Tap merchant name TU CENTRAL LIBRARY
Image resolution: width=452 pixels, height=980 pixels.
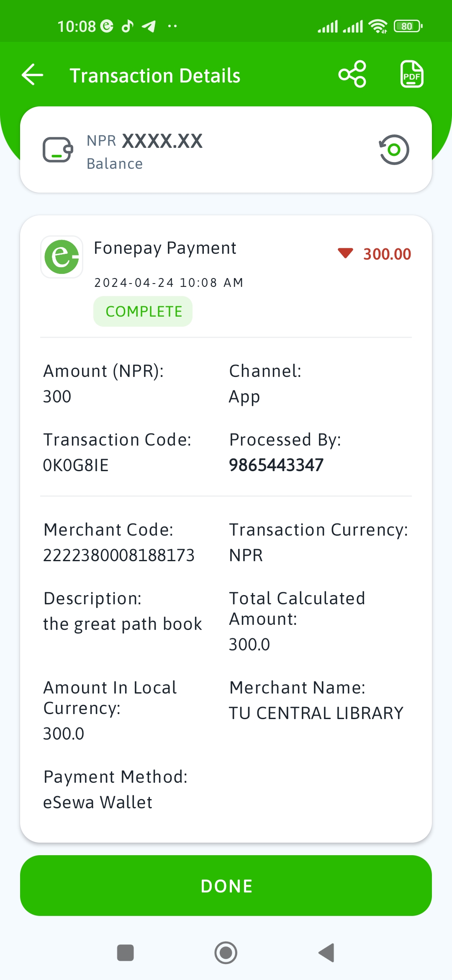pyautogui.click(x=316, y=713)
